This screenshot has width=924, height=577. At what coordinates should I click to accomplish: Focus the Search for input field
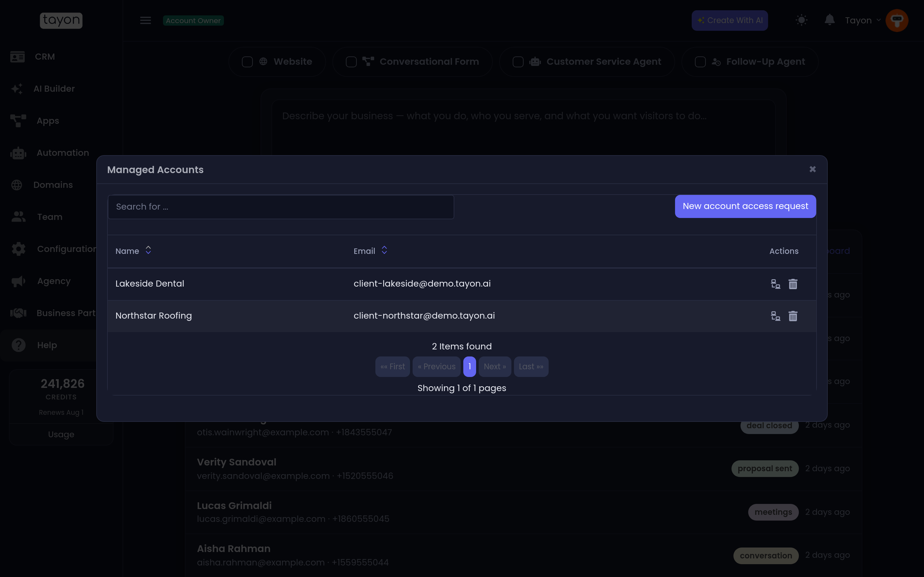pyautogui.click(x=281, y=207)
